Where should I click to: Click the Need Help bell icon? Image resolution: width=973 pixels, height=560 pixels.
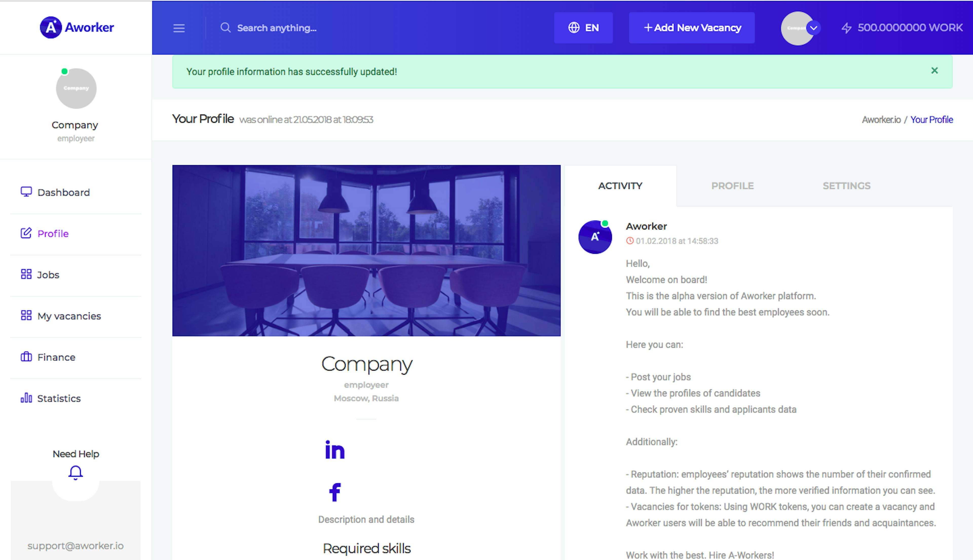point(76,473)
